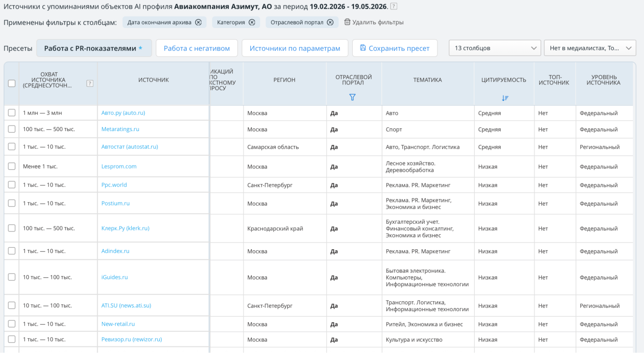Follow the ATI.SU (news.ati.su) link
644x353 pixels.
pos(126,305)
